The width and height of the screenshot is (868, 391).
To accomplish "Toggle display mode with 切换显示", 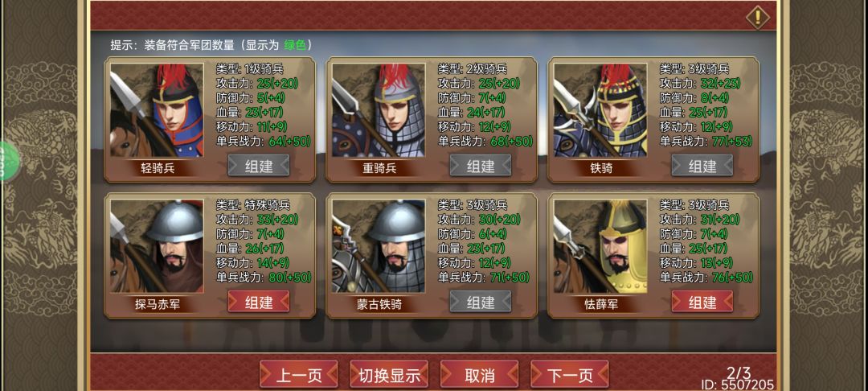I will (x=389, y=375).
